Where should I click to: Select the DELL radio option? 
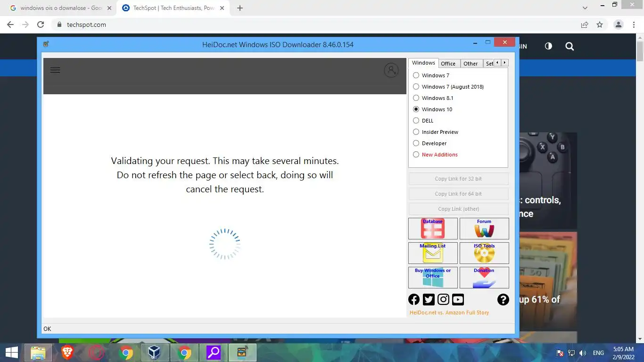click(x=423, y=121)
